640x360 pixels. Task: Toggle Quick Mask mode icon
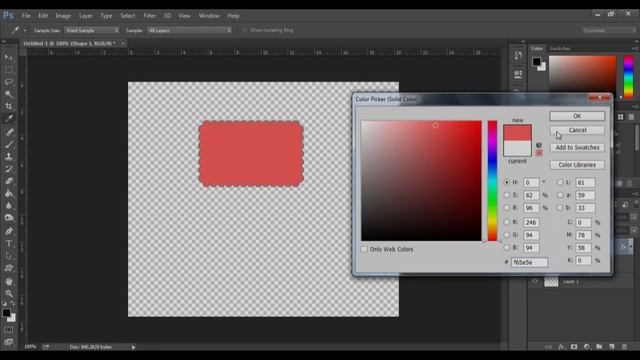coord(9,329)
